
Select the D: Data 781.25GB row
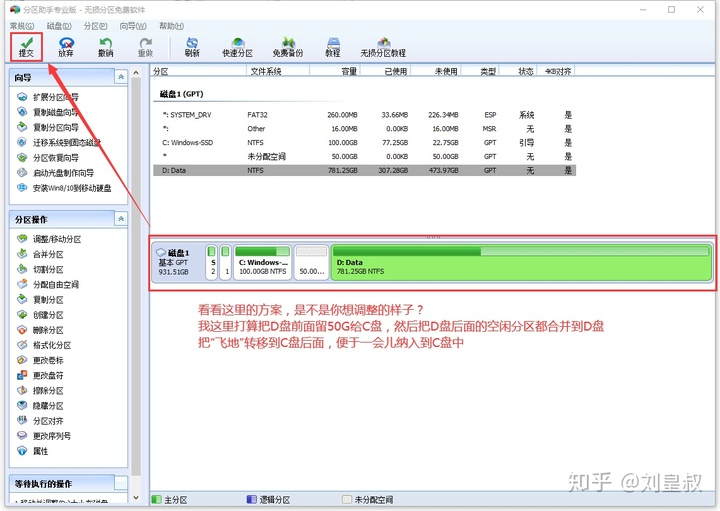pos(364,170)
